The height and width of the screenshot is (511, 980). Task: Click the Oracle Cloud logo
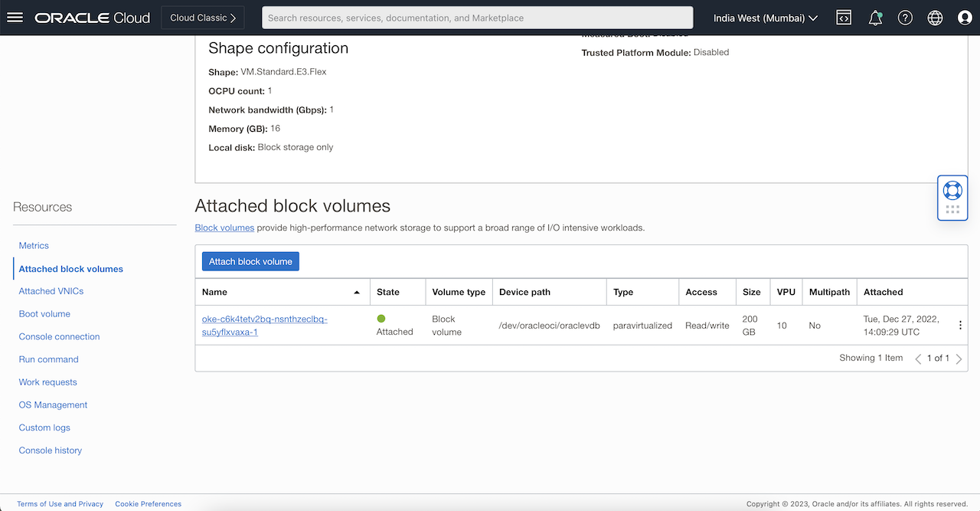pos(93,18)
